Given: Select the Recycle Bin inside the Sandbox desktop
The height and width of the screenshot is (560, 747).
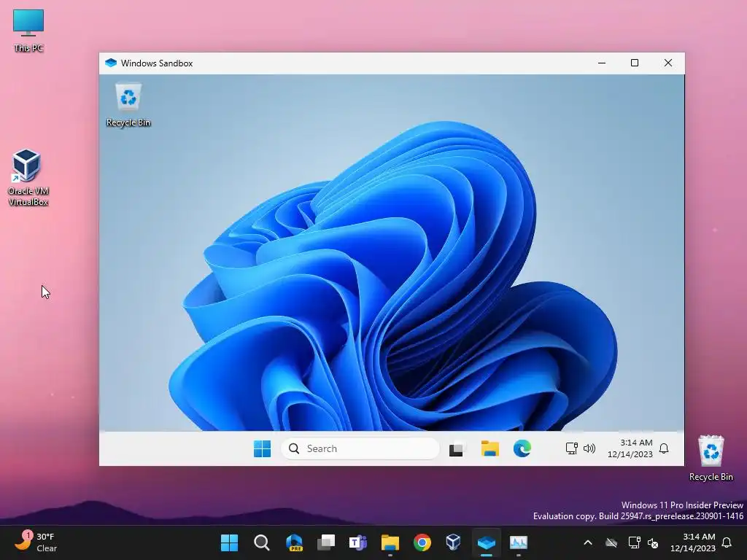Looking at the screenshot, I should pyautogui.click(x=128, y=105).
